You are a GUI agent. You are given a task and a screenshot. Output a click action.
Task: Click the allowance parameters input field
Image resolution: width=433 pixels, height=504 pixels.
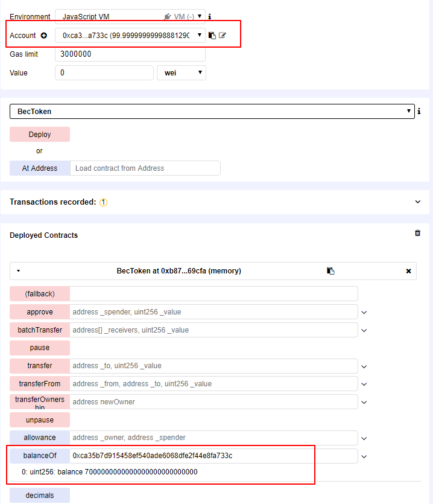213,438
